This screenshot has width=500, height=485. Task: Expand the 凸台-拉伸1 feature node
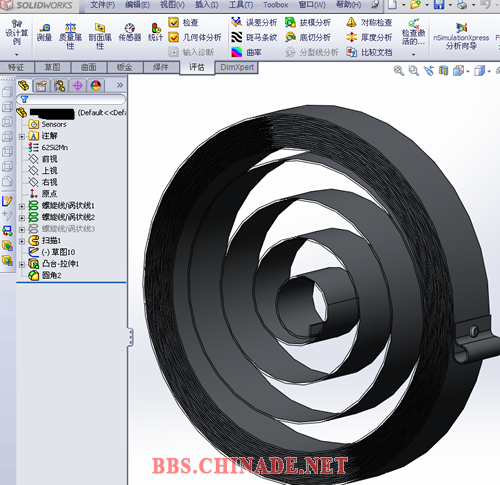22,265
